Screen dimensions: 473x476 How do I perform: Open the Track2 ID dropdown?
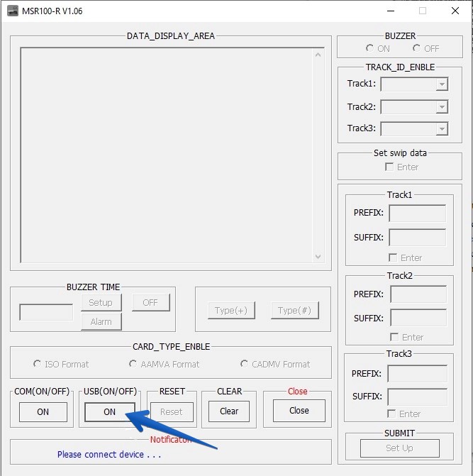point(442,107)
